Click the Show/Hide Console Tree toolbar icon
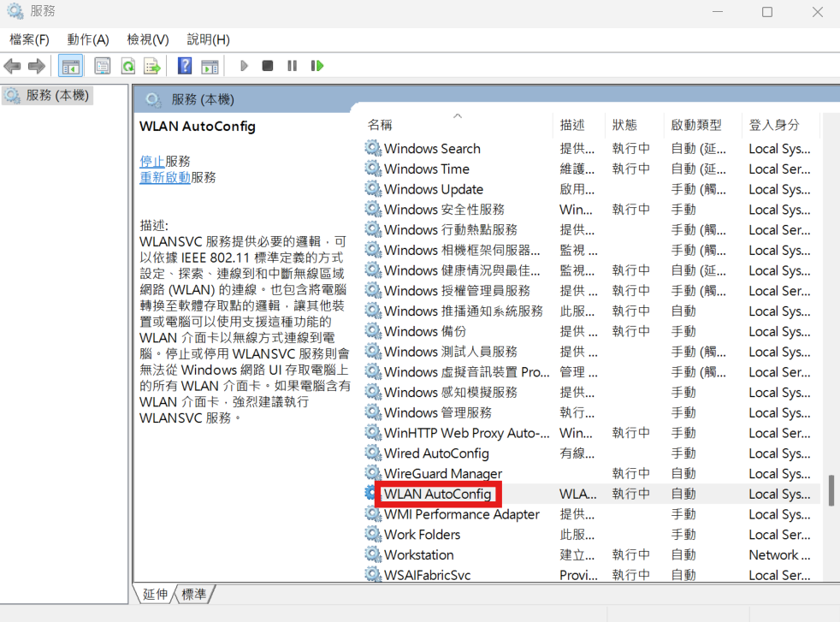 [71, 66]
